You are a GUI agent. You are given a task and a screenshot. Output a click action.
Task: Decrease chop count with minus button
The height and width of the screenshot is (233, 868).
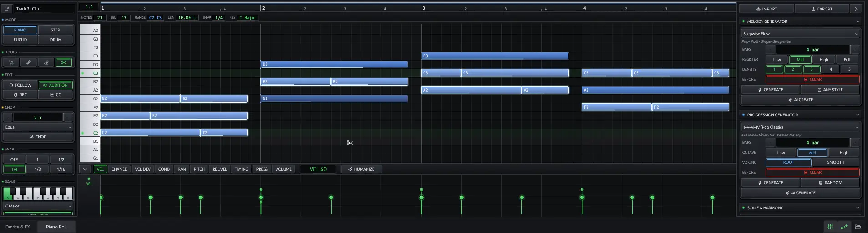[8, 118]
